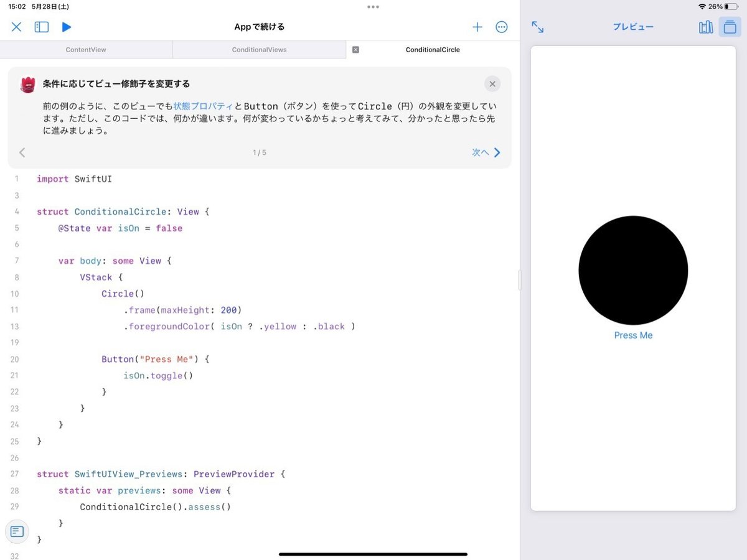Tap the 15:02 clock in status bar
The width and height of the screenshot is (747, 560).
pos(17,6)
